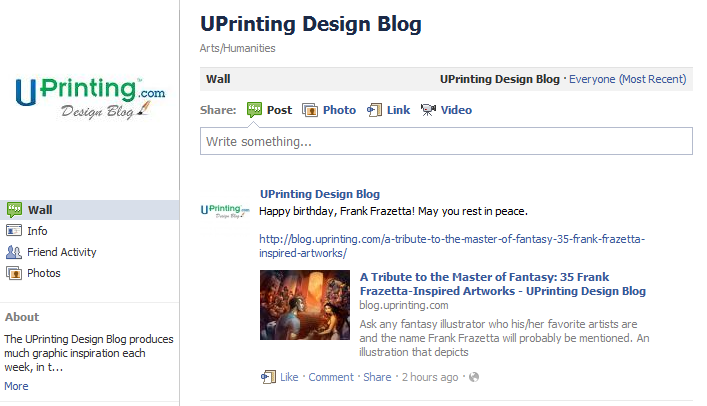Click the green Post speech-bubble icon
Viewport: 707px width, 406px height.
(254, 110)
